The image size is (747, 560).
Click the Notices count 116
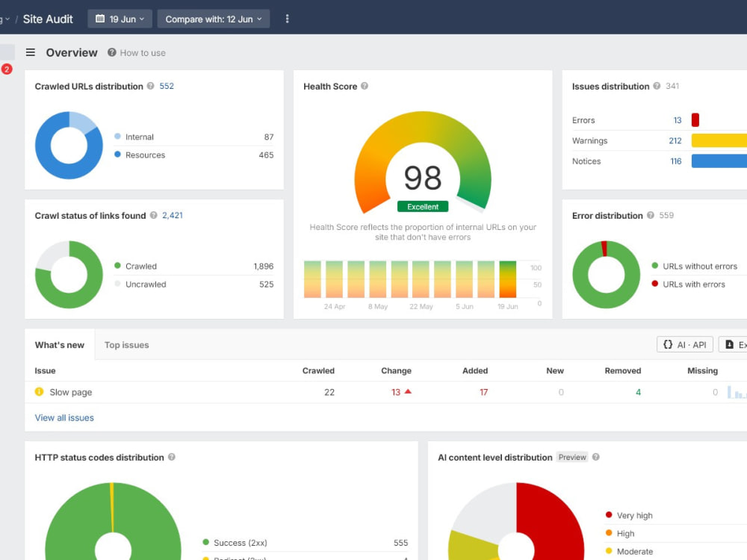coord(675,161)
